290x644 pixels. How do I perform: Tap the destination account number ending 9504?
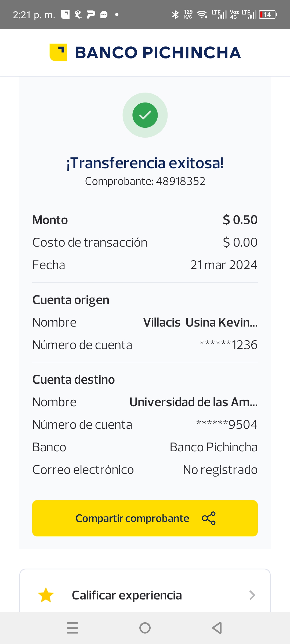[227, 425]
